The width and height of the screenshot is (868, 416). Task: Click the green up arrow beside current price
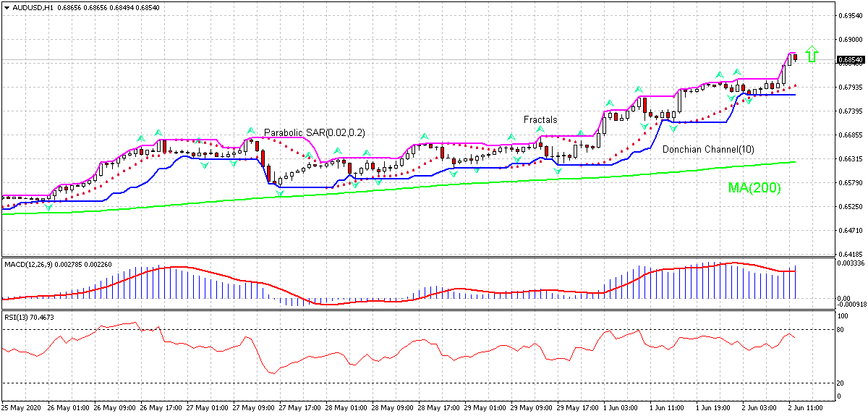(x=812, y=54)
